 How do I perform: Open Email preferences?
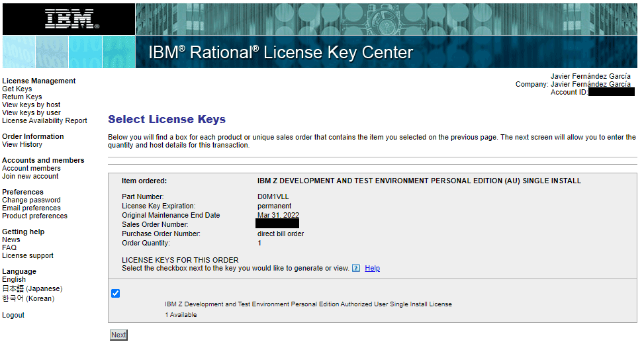tap(31, 208)
